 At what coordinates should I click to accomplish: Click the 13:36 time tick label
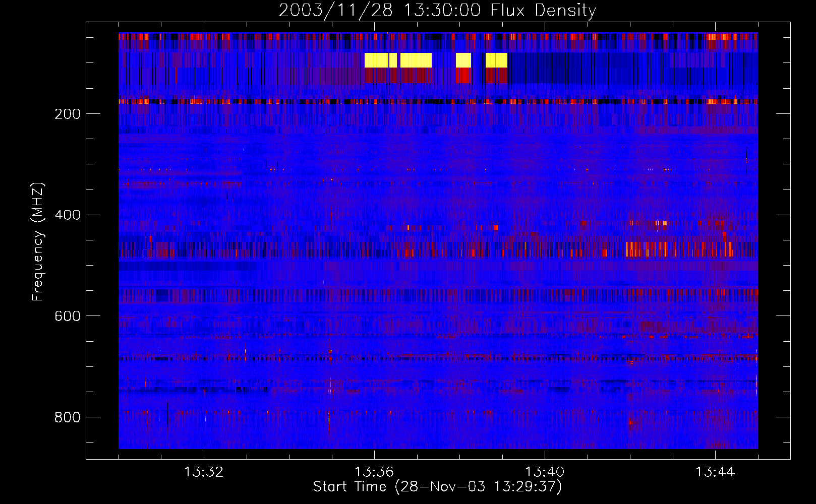374,472
